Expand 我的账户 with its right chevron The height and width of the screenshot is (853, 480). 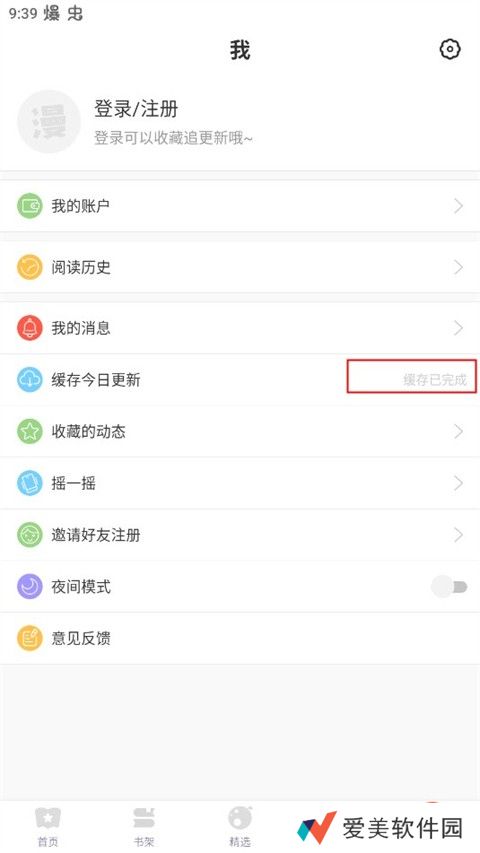pyautogui.click(x=458, y=206)
